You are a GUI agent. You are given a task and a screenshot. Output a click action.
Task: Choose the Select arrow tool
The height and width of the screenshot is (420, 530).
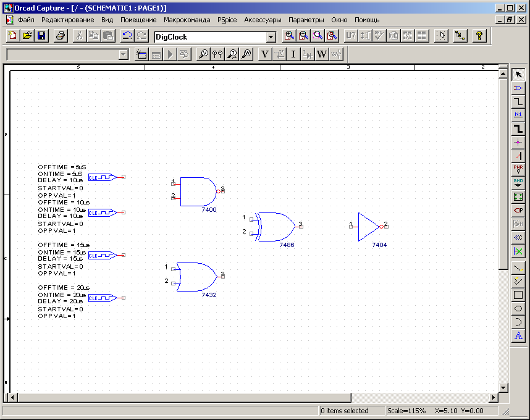click(x=518, y=74)
